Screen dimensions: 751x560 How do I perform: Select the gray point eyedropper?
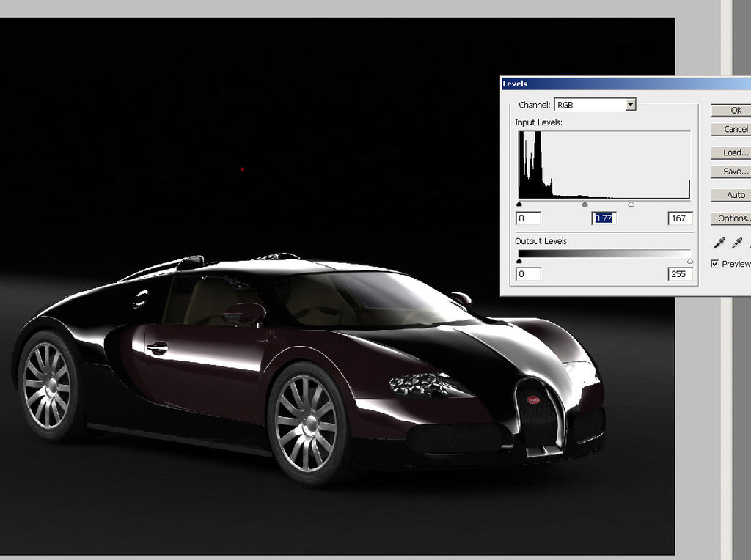(x=737, y=242)
